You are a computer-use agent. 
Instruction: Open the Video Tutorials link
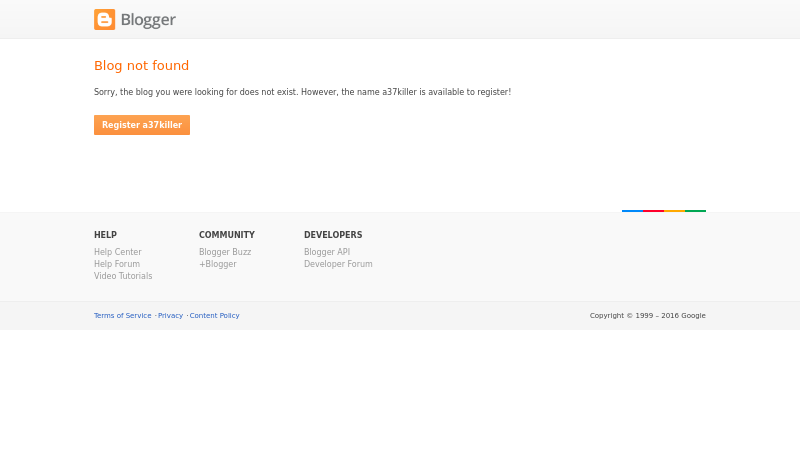[x=123, y=276]
